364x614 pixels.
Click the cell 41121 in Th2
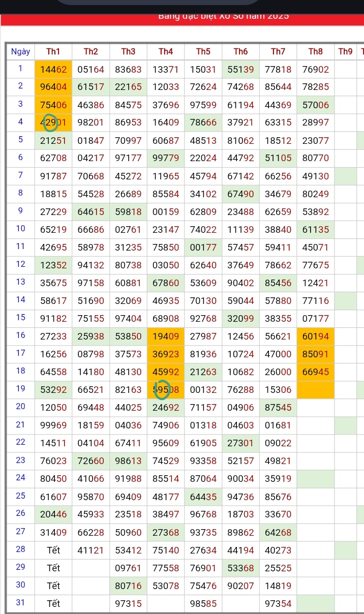coord(90,549)
